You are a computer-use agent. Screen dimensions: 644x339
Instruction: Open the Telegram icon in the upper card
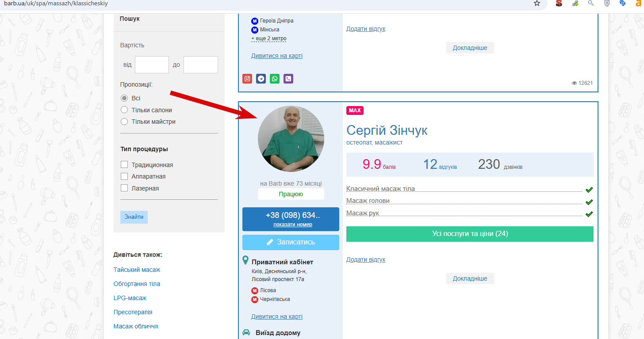(261, 79)
